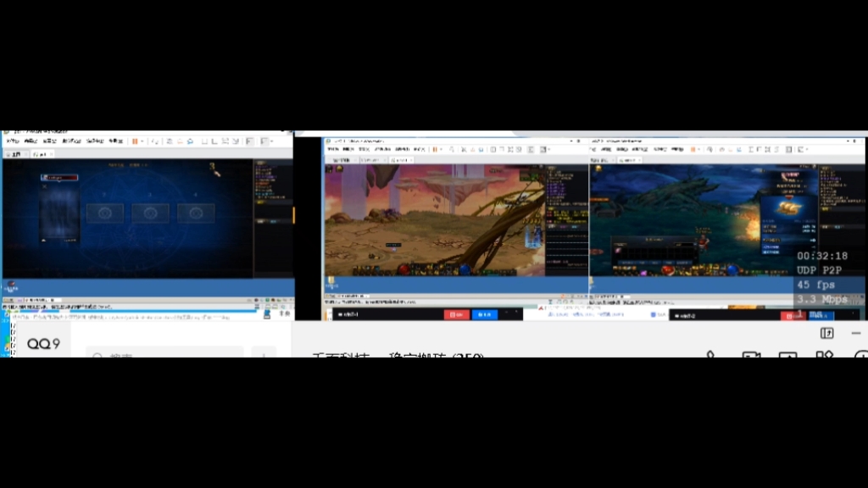The image size is (868, 488).
Task: Click the blue button on the middle bottom bar
Action: click(x=484, y=314)
